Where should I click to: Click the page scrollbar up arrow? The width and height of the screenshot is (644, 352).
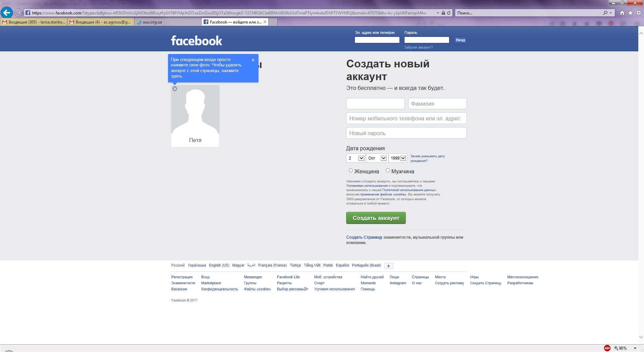coord(641,34)
